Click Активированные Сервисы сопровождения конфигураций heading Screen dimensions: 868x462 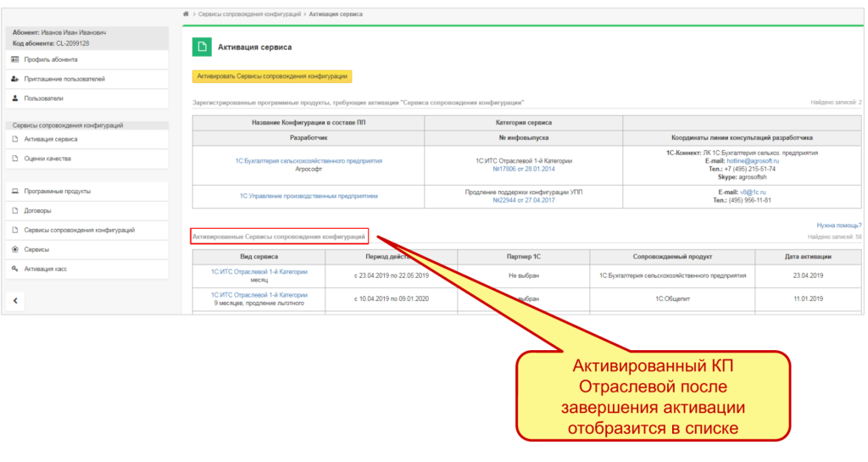[x=278, y=237]
